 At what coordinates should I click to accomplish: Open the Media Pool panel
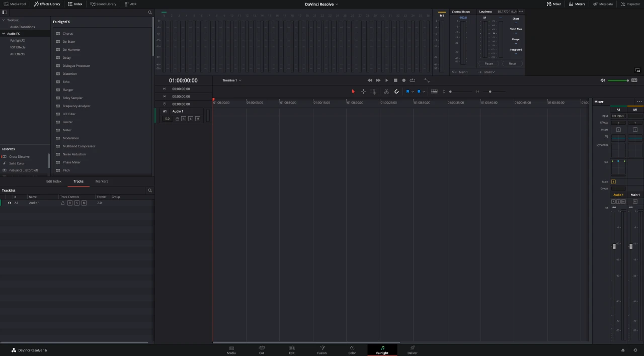[x=18, y=4]
